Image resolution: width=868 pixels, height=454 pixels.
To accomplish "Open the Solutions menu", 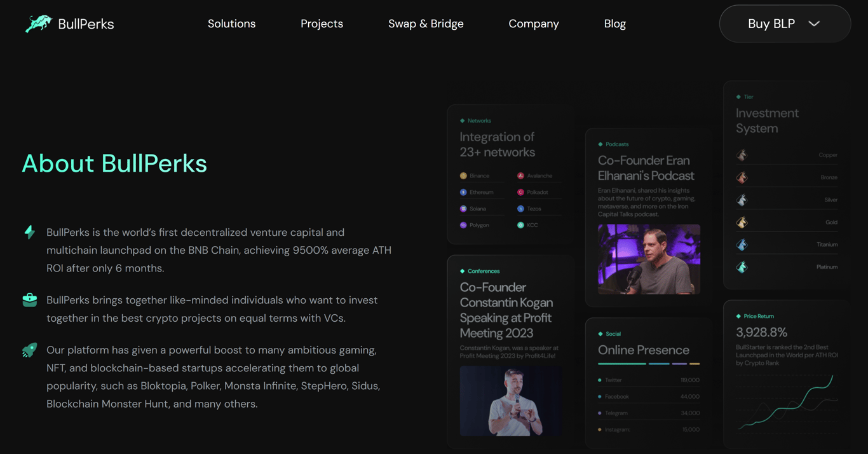I will pyautogui.click(x=231, y=24).
